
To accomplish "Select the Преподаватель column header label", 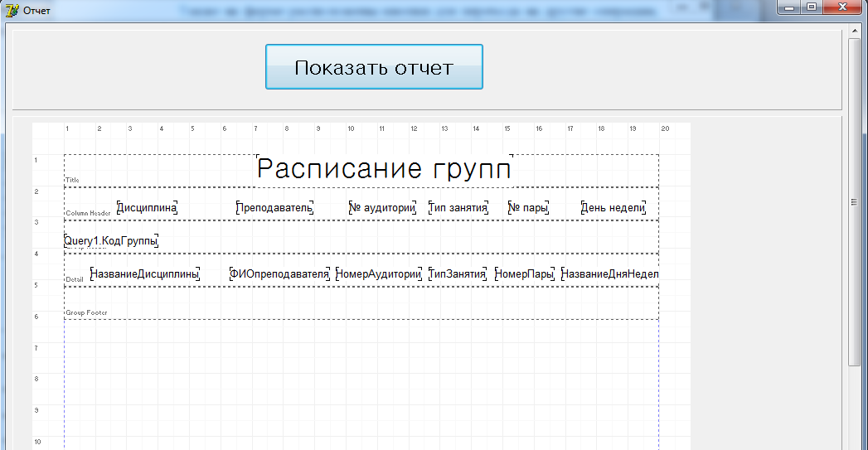I will coord(274,208).
